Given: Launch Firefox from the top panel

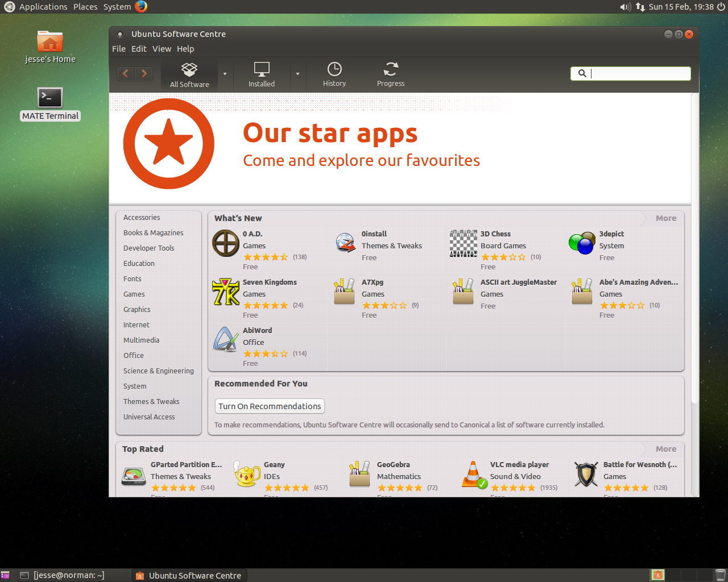Looking at the screenshot, I should pos(141,7).
